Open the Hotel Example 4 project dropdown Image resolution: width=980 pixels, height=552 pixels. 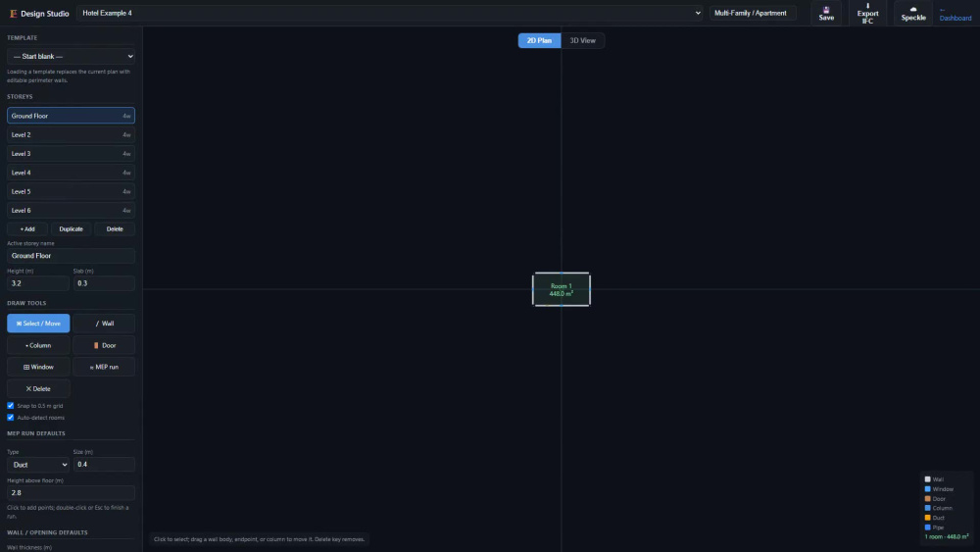click(x=391, y=13)
